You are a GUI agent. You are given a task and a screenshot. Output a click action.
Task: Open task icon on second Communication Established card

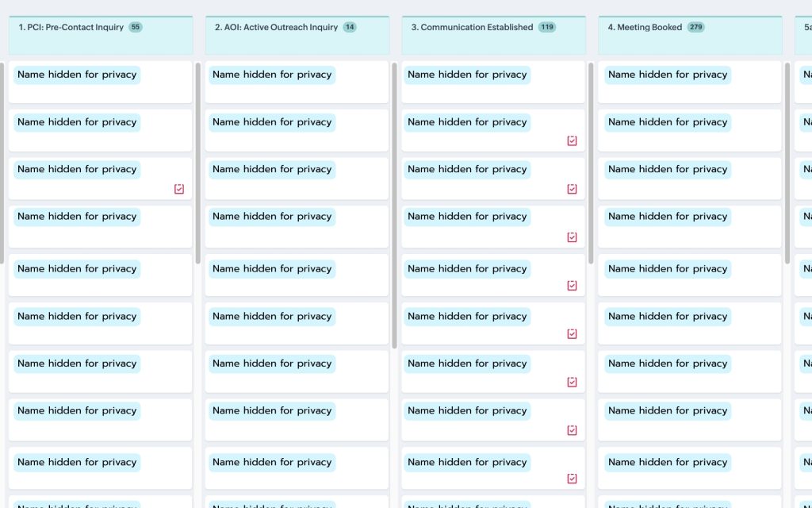click(x=572, y=140)
